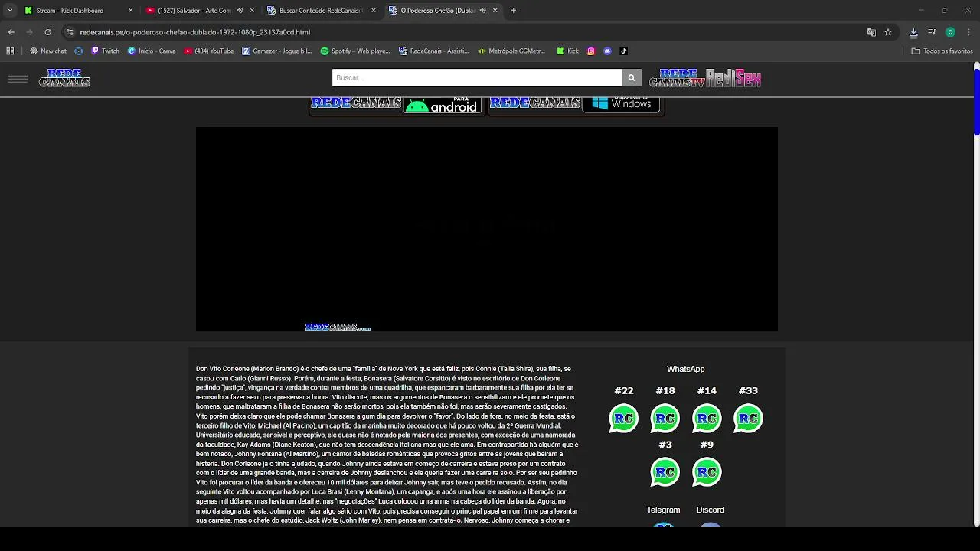This screenshot has width=980, height=551.
Task: Open (434) YouTube bookmark
Action: point(209,51)
